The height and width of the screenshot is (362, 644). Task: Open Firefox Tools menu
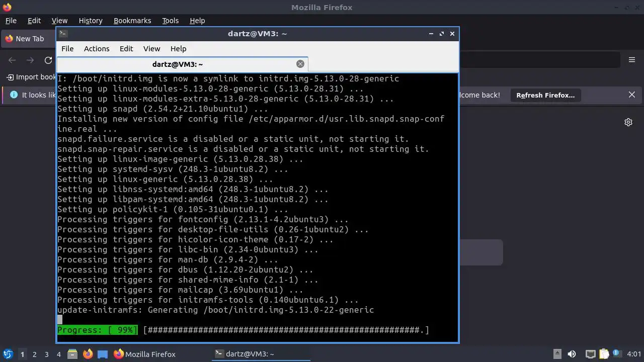(171, 21)
